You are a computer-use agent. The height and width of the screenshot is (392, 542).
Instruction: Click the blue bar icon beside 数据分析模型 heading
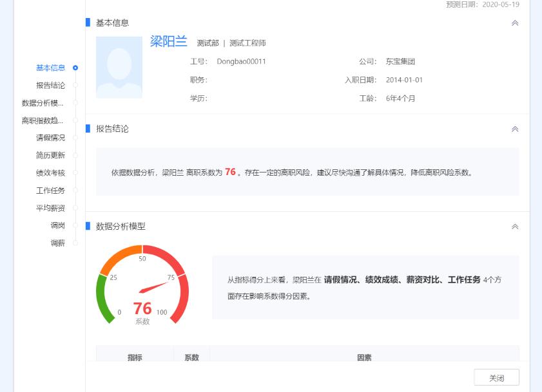point(86,227)
